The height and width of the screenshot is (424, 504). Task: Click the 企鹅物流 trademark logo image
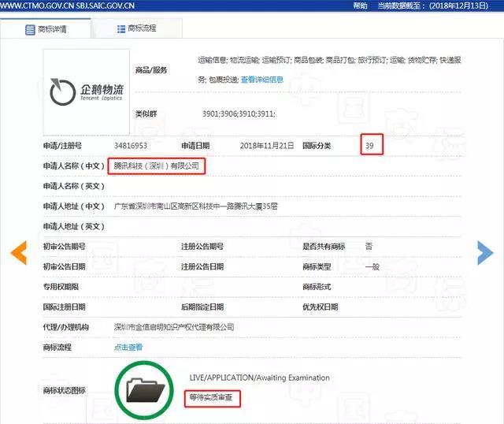pos(87,92)
